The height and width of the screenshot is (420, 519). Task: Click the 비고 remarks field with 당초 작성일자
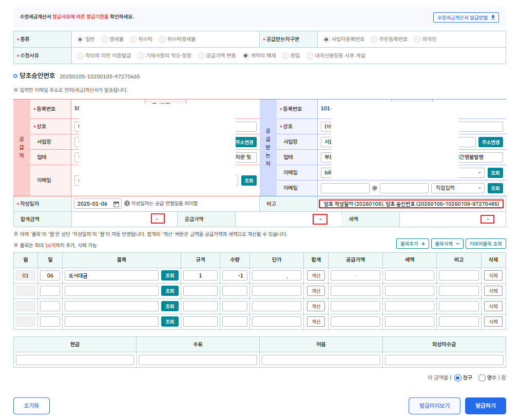click(411, 204)
